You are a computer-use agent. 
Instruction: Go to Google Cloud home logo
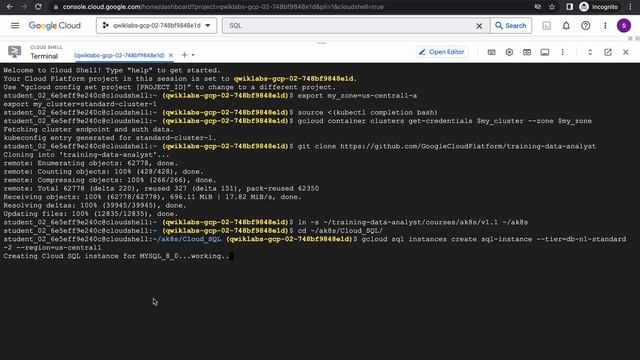click(x=55, y=26)
